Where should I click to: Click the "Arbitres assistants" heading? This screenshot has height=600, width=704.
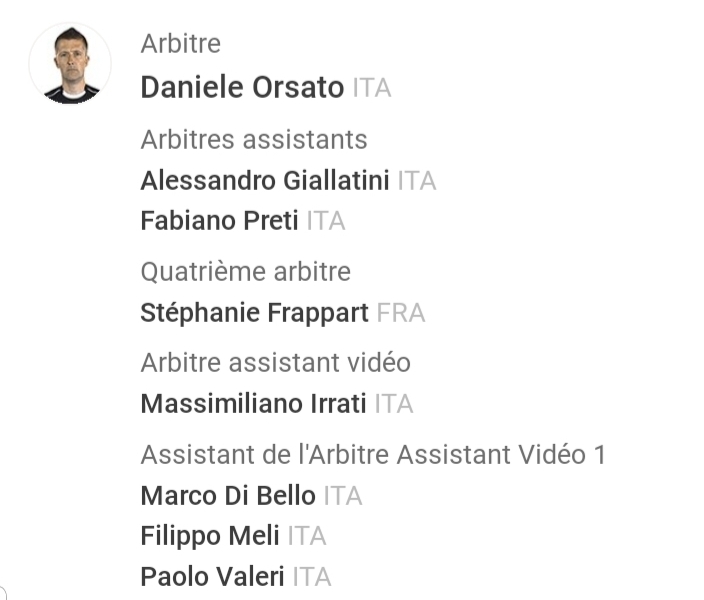point(254,140)
